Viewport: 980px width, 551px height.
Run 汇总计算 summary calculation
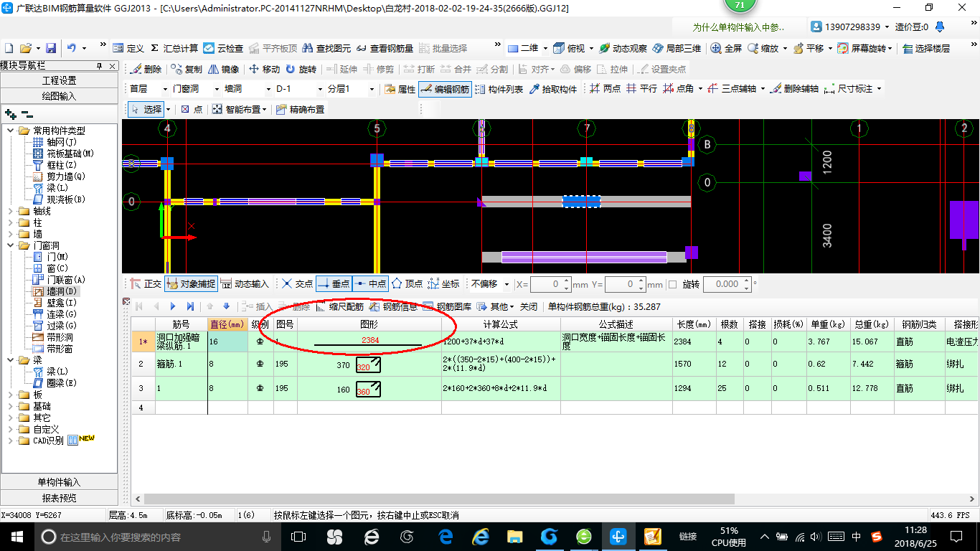(174, 48)
